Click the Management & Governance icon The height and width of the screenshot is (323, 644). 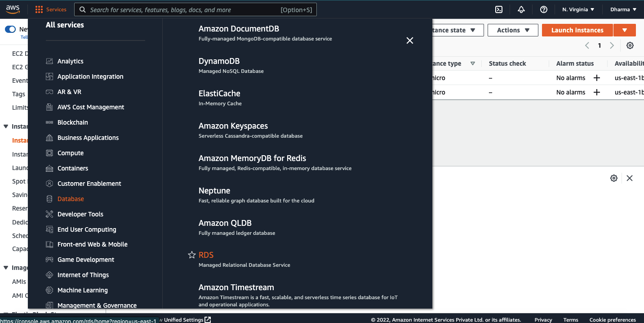coord(49,305)
